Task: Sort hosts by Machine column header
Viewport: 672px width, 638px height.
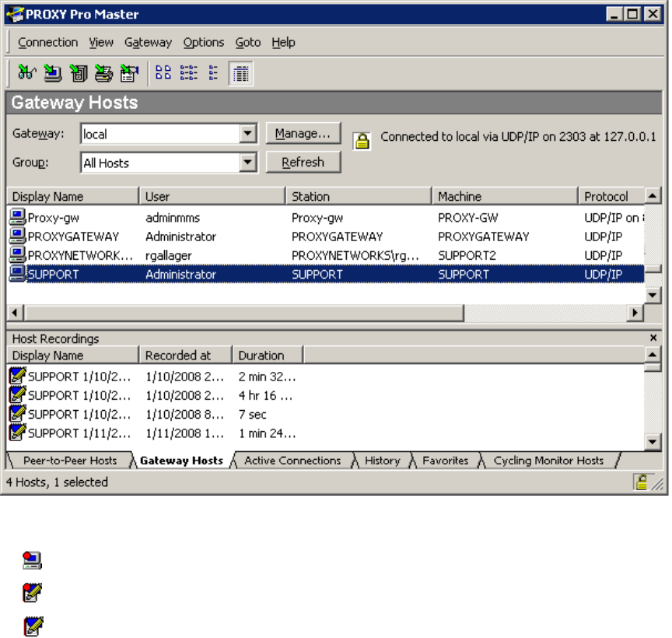Action: [x=505, y=196]
